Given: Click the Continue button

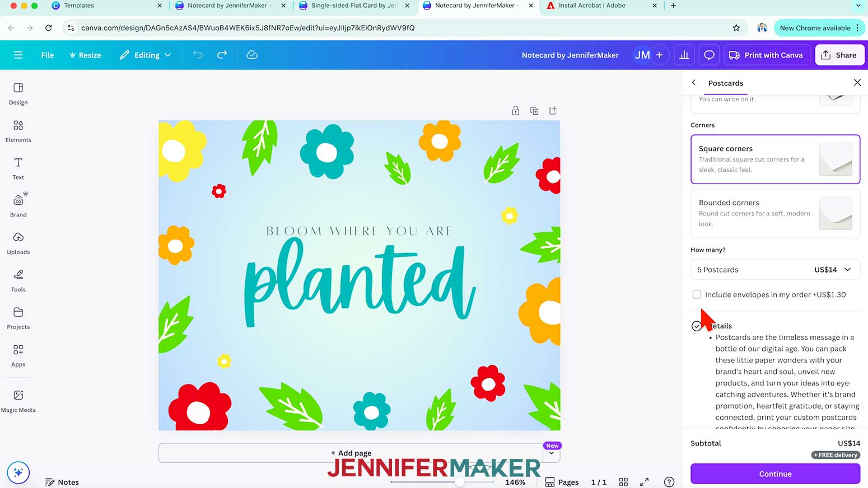Looking at the screenshot, I should (x=775, y=473).
